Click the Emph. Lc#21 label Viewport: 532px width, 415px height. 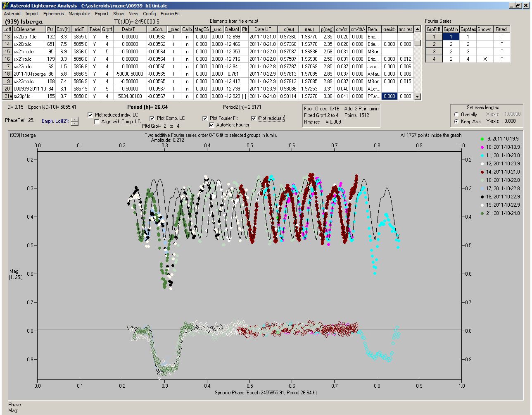tap(55, 121)
